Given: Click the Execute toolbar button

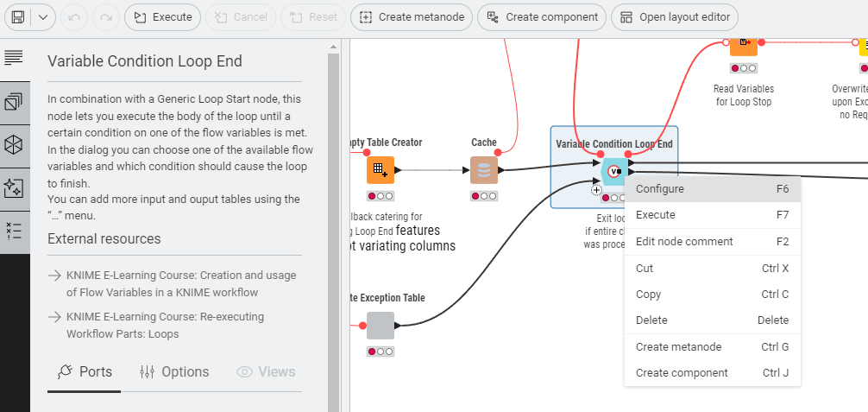Looking at the screenshot, I should tap(162, 17).
